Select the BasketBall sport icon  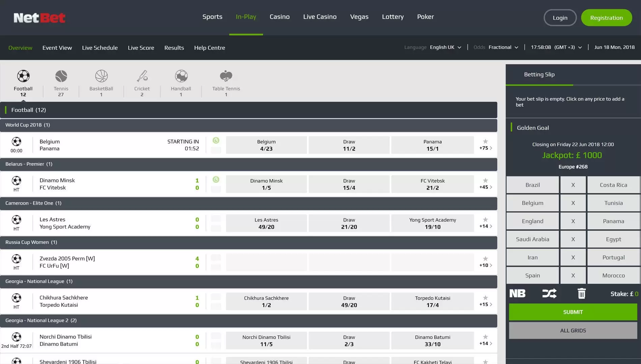coord(101,76)
